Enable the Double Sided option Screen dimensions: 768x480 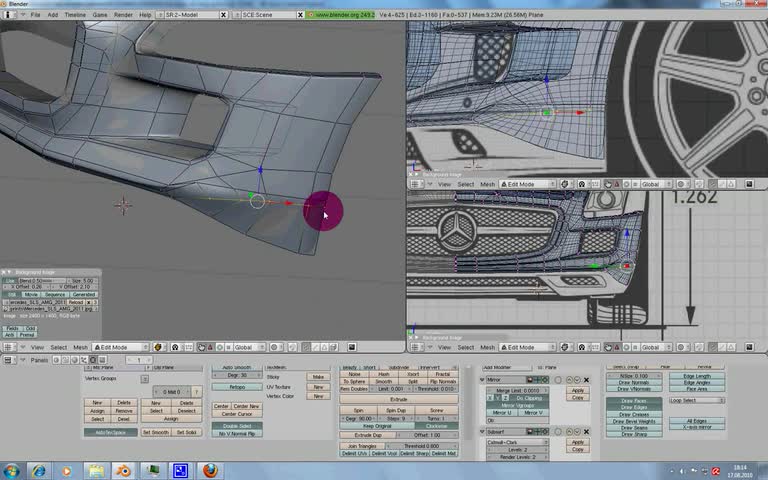[x=237, y=426]
